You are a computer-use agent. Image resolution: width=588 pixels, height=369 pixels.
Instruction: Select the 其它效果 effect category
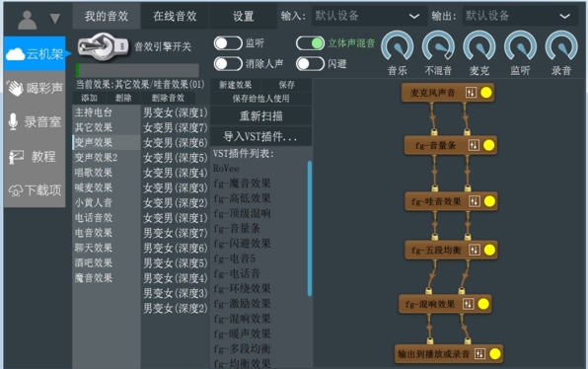107,127
